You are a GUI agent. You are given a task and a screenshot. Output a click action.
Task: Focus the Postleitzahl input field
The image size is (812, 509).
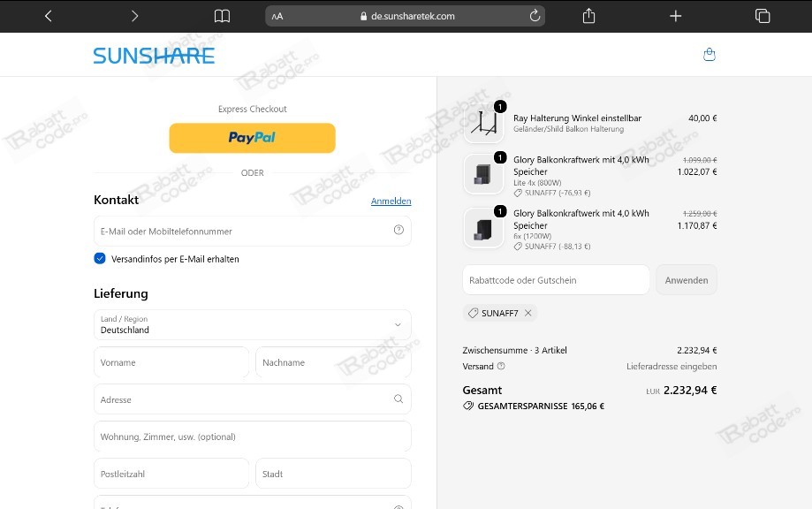pos(171,474)
